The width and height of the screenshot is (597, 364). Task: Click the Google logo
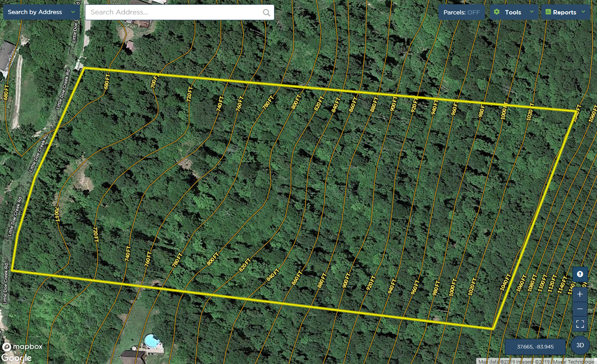point(16,357)
